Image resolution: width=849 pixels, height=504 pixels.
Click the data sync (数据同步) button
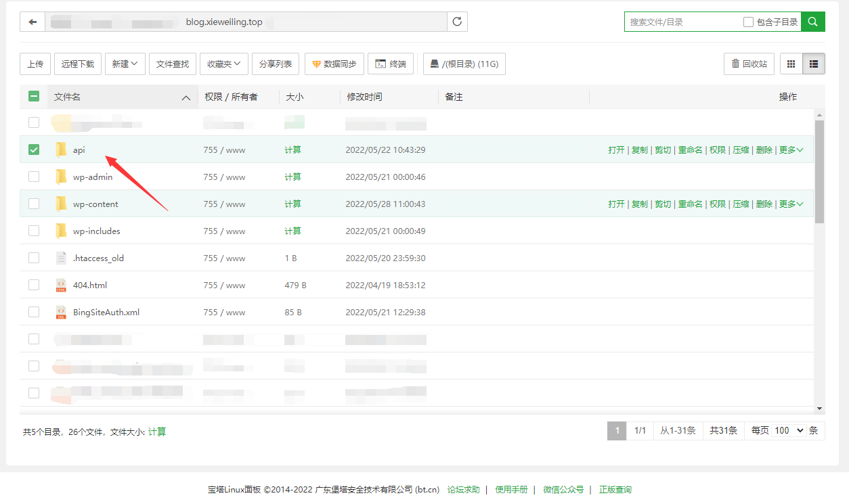[x=334, y=64]
